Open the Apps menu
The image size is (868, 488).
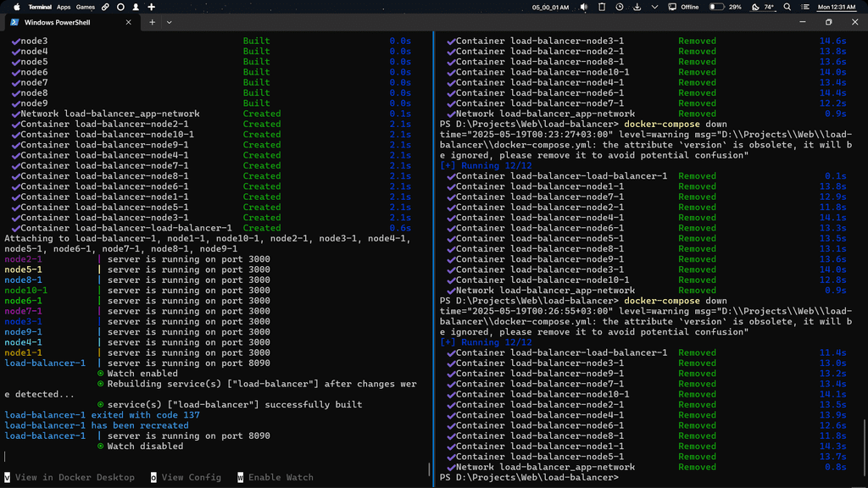click(x=64, y=7)
